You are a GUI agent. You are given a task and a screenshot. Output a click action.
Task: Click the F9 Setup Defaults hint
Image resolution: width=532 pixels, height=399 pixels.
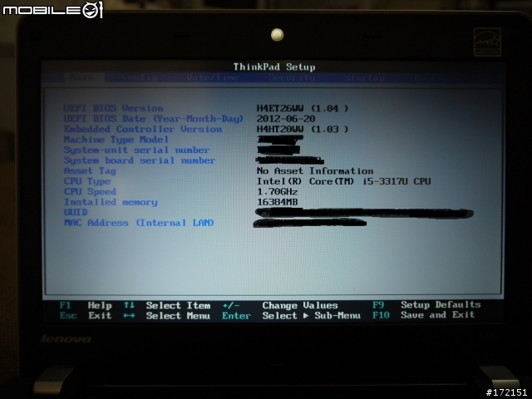(x=426, y=305)
